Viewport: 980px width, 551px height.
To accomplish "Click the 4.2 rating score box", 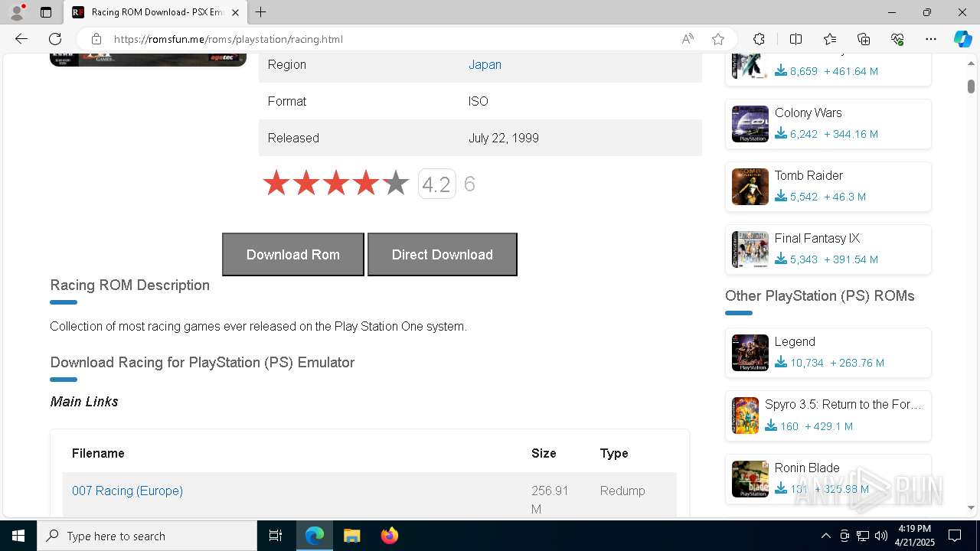I will click(436, 184).
